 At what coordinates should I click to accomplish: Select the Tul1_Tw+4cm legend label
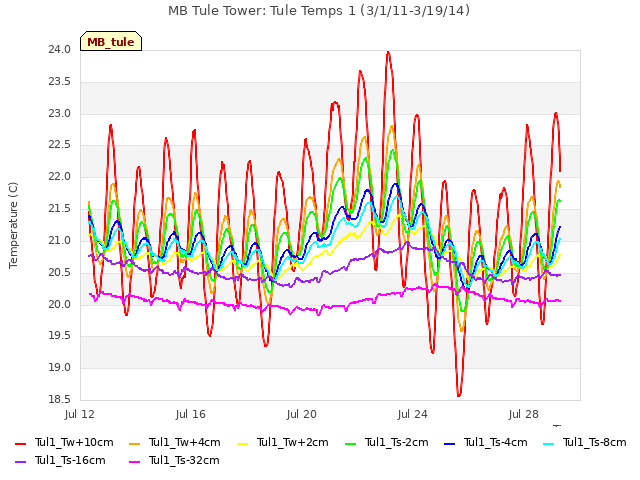pos(184,442)
